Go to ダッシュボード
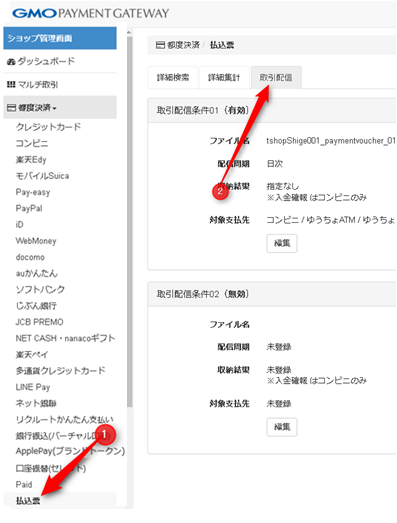397x523 pixels. (x=46, y=61)
